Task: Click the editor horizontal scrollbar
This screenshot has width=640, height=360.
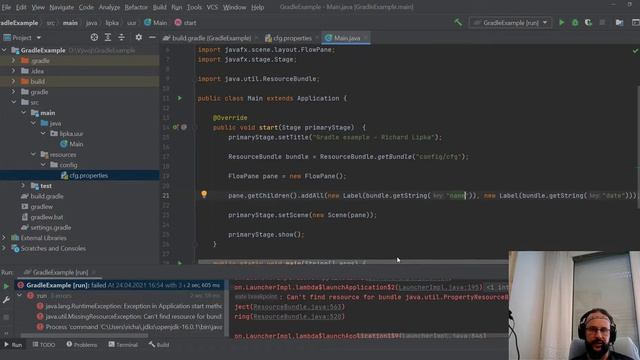Action: (353, 262)
